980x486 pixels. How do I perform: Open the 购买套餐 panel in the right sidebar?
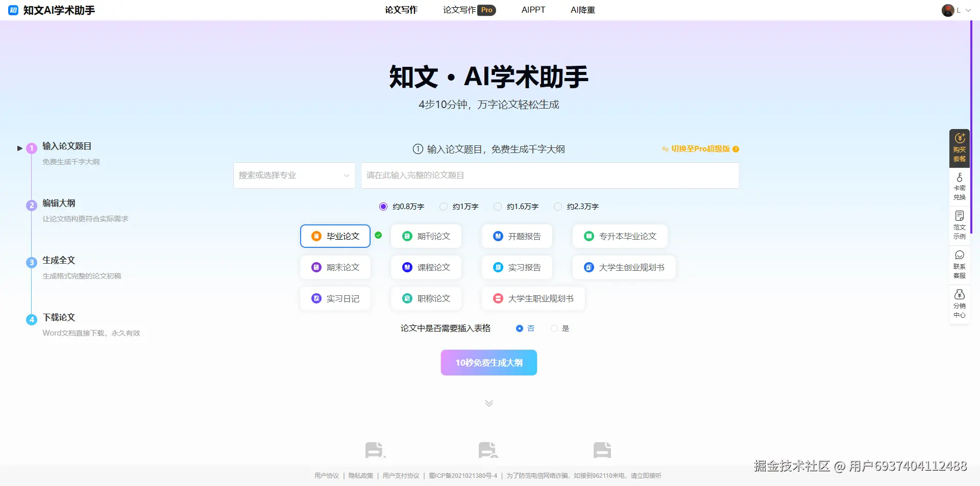(959, 148)
